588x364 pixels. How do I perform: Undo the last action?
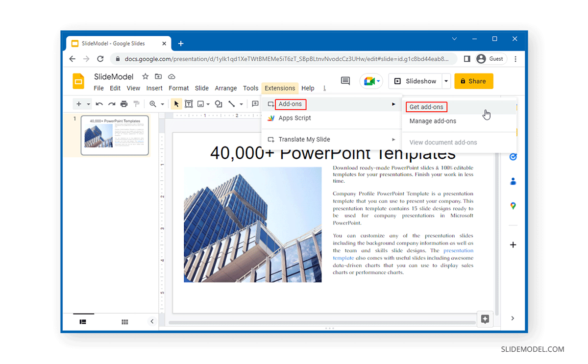pyautogui.click(x=99, y=104)
